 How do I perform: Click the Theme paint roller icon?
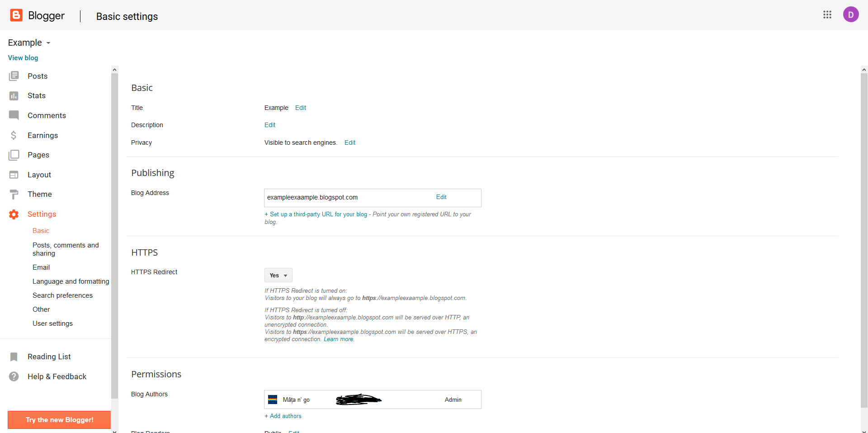[14, 195]
